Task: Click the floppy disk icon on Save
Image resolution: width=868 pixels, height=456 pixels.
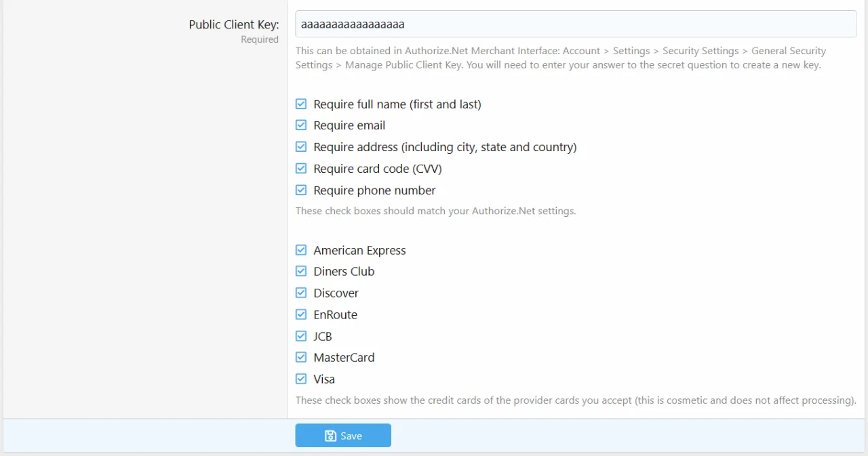Action: (331, 436)
